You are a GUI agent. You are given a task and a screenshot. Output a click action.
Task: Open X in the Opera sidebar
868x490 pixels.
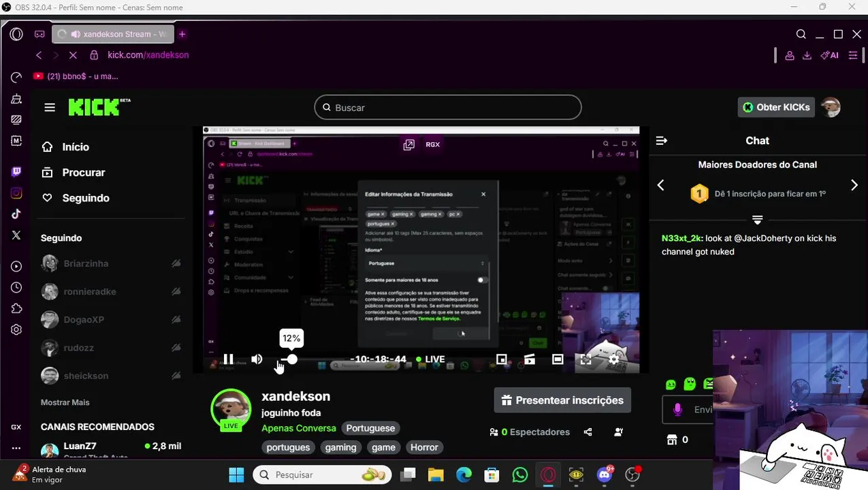(x=16, y=235)
